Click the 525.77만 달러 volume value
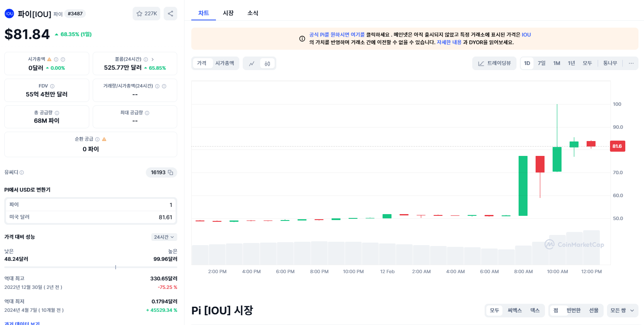Screen dimensions: 644x325 (x=123, y=68)
